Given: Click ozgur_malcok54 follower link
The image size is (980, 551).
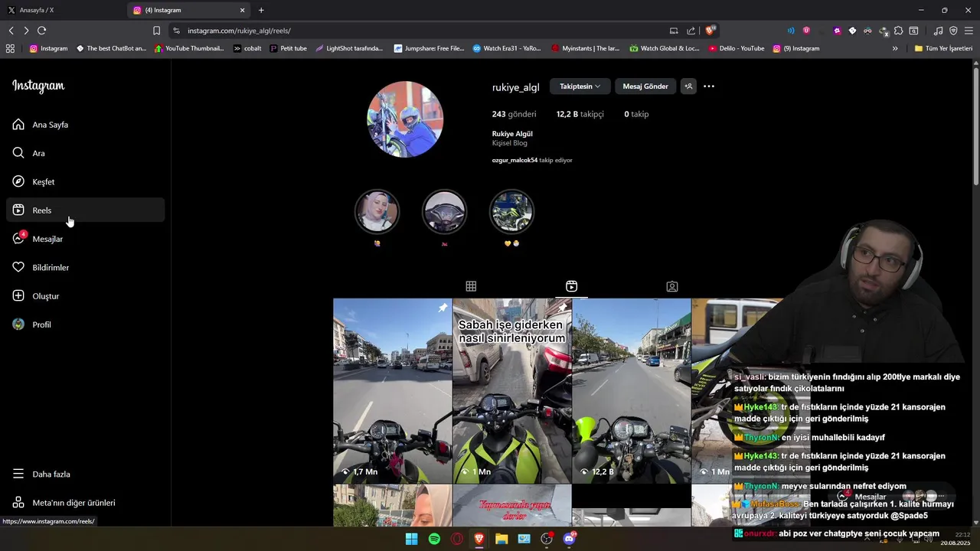Looking at the screenshot, I should (514, 160).
